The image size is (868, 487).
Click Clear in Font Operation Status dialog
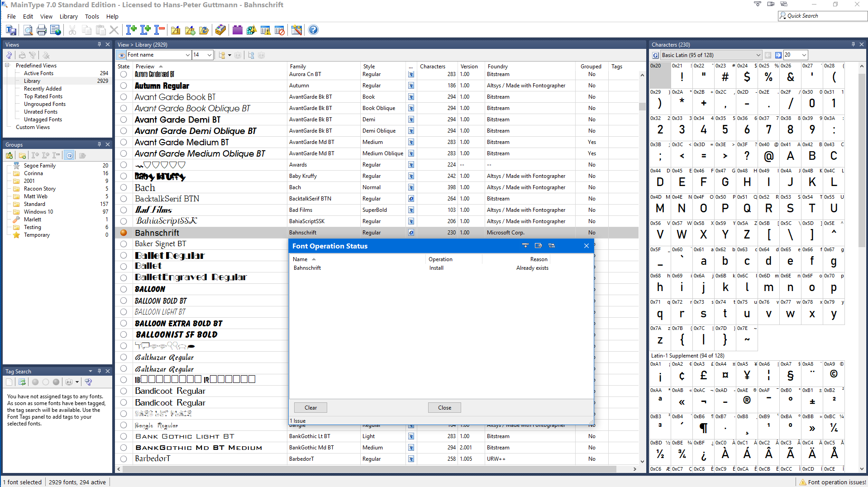pos(310,408)
